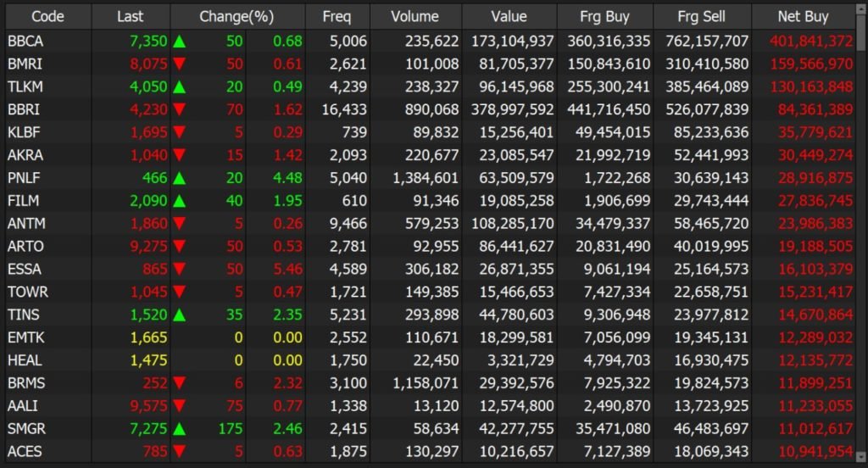Click ANTM Frg Sell 58,465,720
Image resolution: width=868 pixels, height=468 pixels.
coord(711,224)
